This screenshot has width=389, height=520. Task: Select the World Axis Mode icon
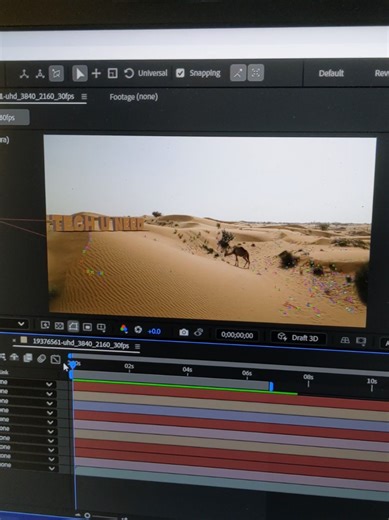(40, 73)
